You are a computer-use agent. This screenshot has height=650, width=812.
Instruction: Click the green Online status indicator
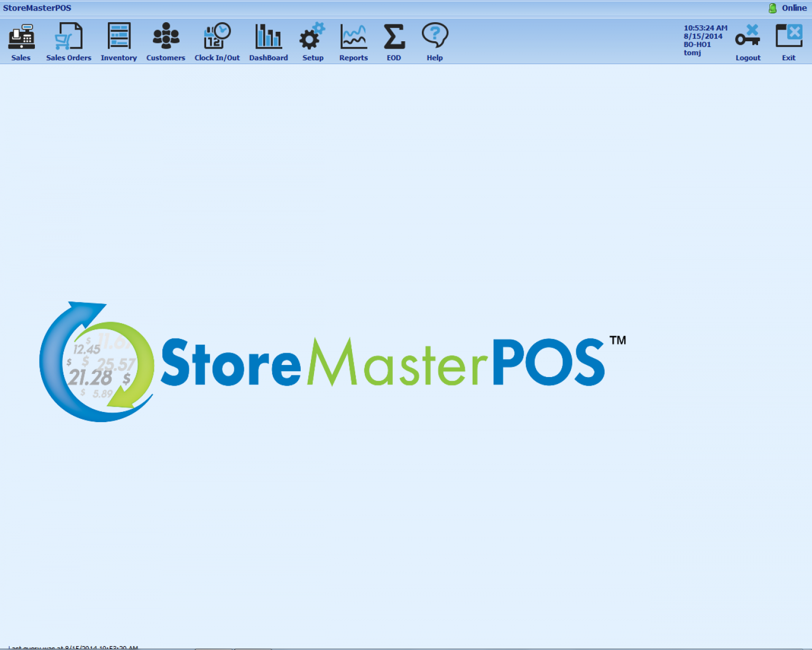coord(771,7)
